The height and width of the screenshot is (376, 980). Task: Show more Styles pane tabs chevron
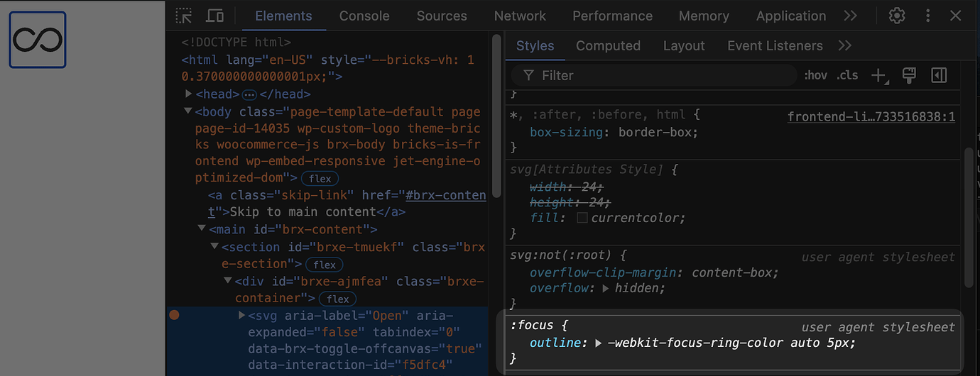click(x=844, y=45)
